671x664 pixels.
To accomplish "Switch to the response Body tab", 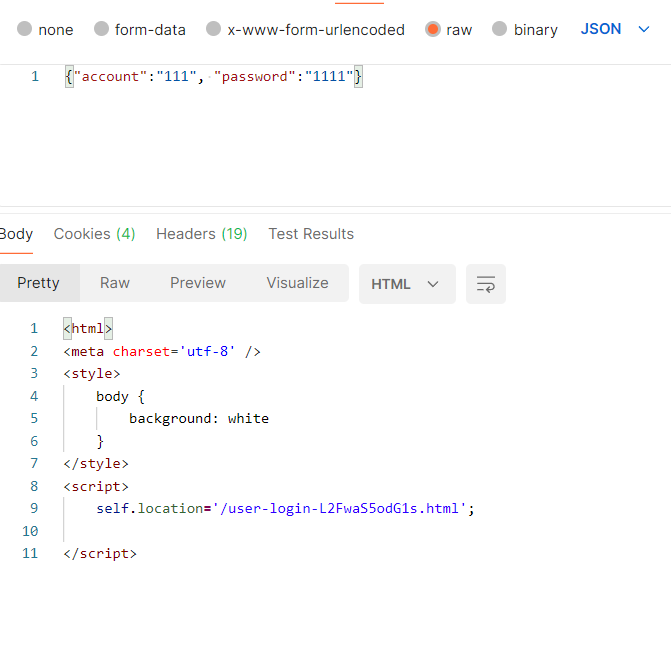I will pyautogui.click(x=16, y=234).
